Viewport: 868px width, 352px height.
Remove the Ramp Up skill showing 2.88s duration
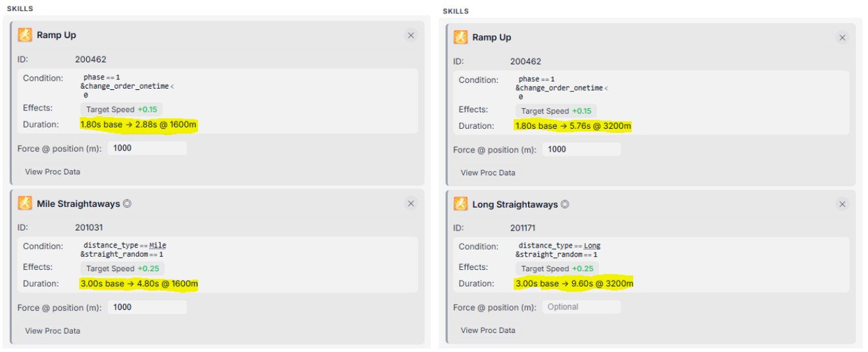pos(411,35)
